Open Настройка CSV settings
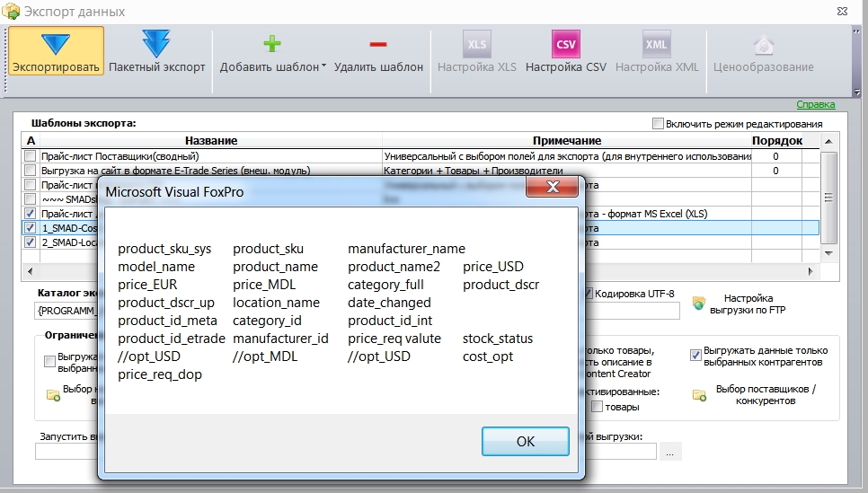This screenshot has width=868, height=493. click(566, 51)
